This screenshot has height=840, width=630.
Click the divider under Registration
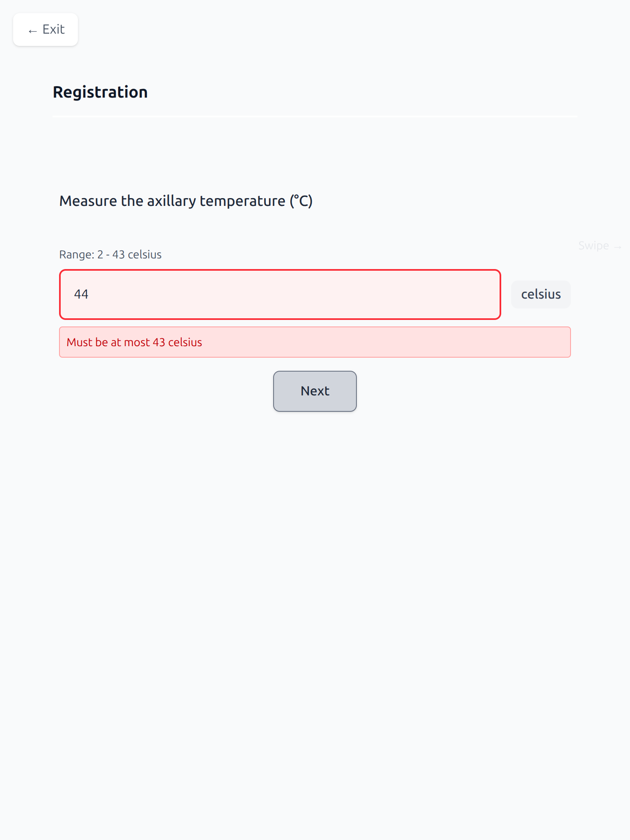pyautogui.click(x=315, y=117)
